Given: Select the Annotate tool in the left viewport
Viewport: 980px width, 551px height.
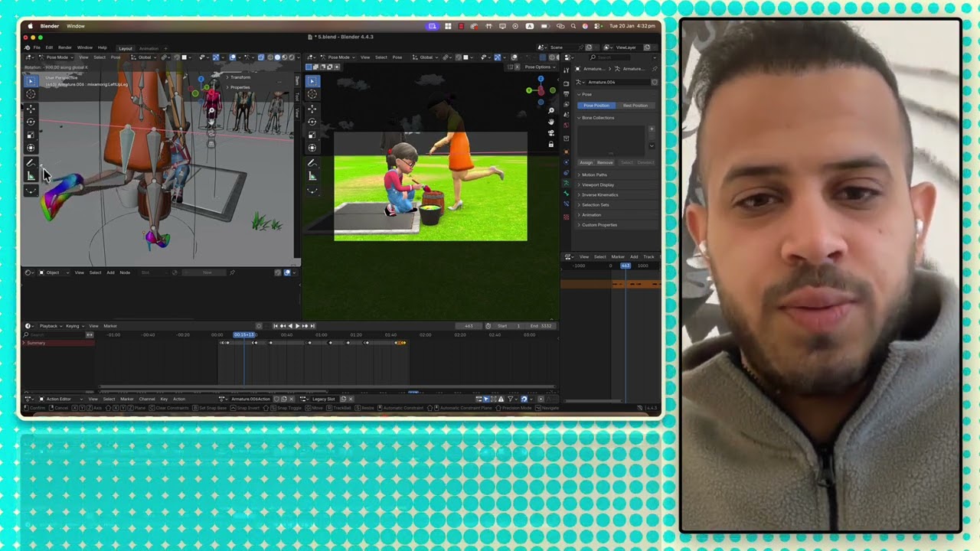Looking at the screenshot, I should (31, 163).
